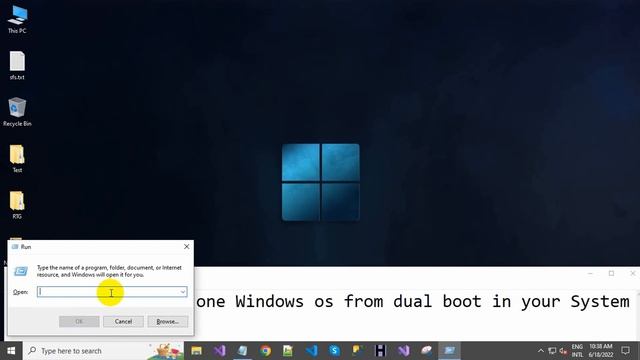Show hidden system tray icons
The image size is (640, 360).
click(x=541, y=351)
